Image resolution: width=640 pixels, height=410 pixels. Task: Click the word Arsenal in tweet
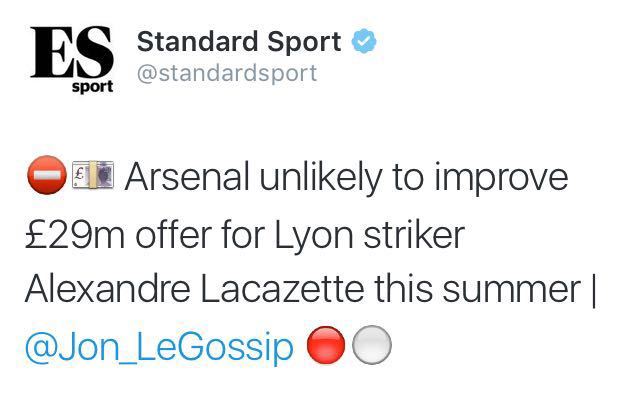(x=187, y=177)
